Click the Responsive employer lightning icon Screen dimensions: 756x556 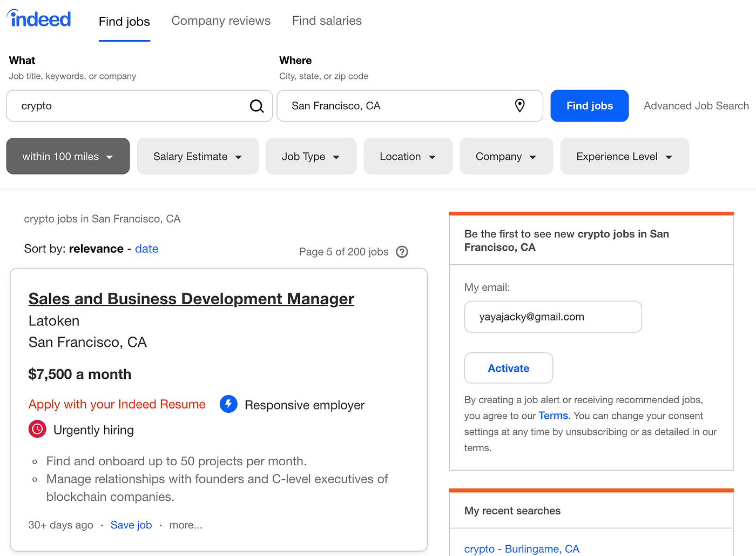[x=228, y=404]
